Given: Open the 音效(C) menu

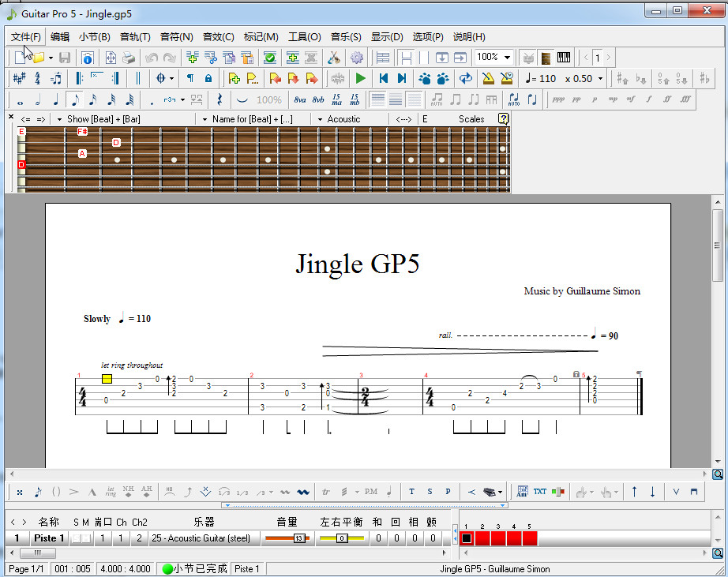Looking at the screenshot, I should [x=218, y=36].
